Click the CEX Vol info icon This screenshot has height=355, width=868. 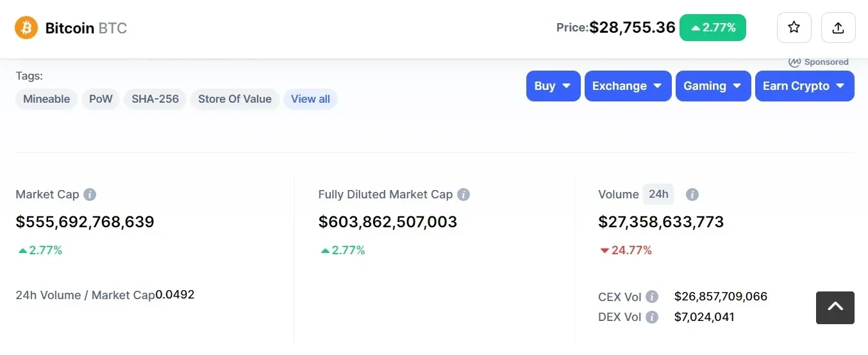[652, 297]
